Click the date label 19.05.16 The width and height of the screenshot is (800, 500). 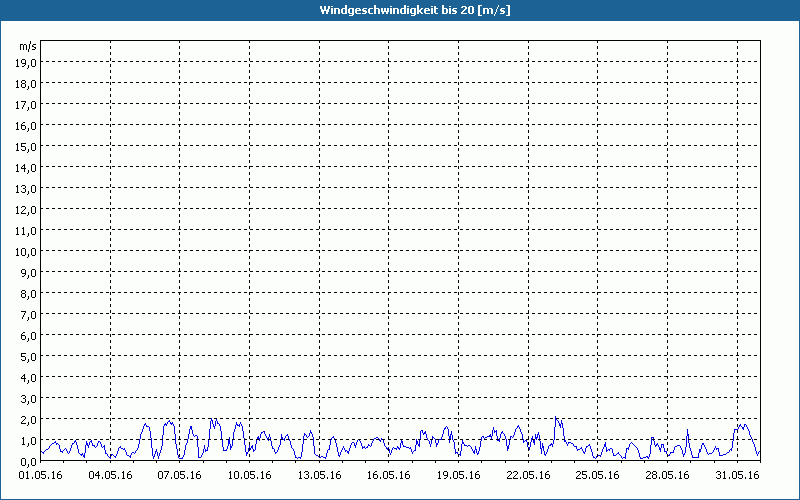[x=459, y=475]
